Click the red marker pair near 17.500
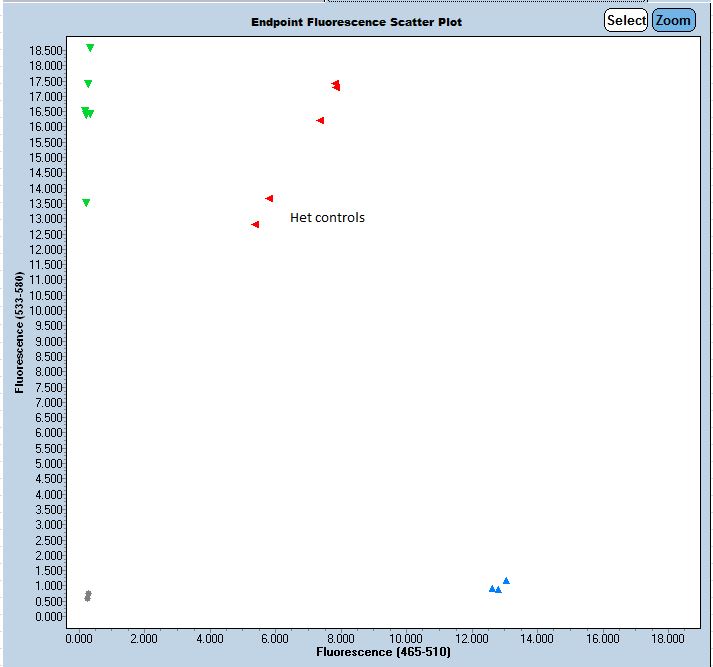Screen dimensions: 713x667 point(336,86)
